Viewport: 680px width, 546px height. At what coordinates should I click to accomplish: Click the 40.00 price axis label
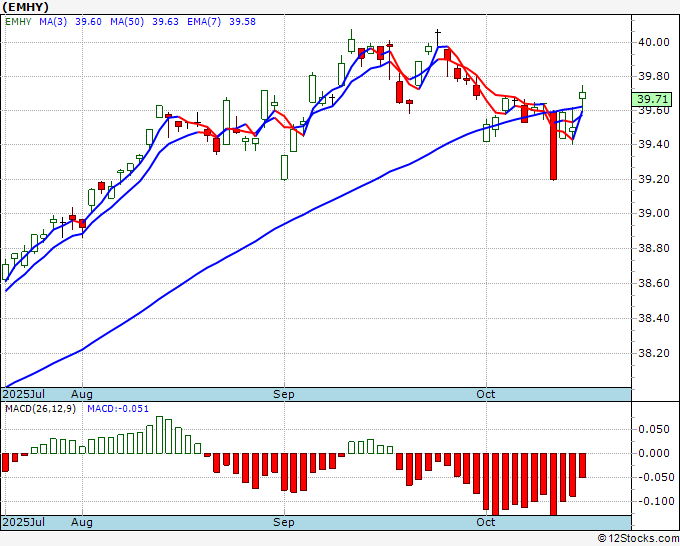(654, 42)
